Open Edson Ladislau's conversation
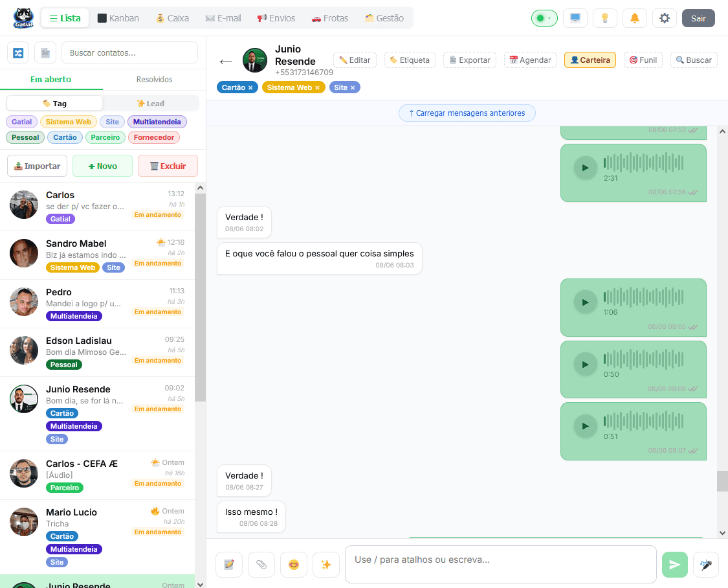 click(x=97, y=352)
